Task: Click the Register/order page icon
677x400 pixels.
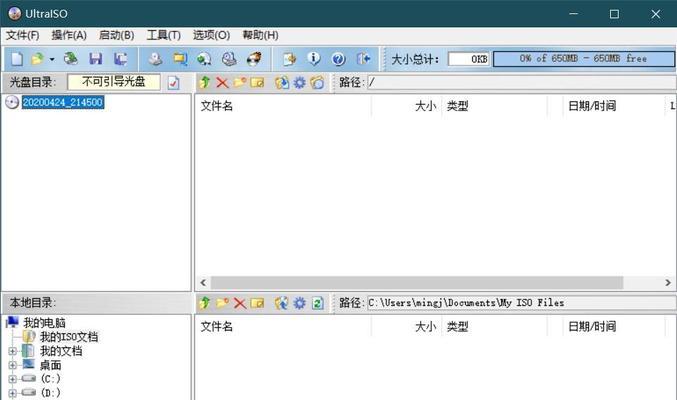Action: 289,59
